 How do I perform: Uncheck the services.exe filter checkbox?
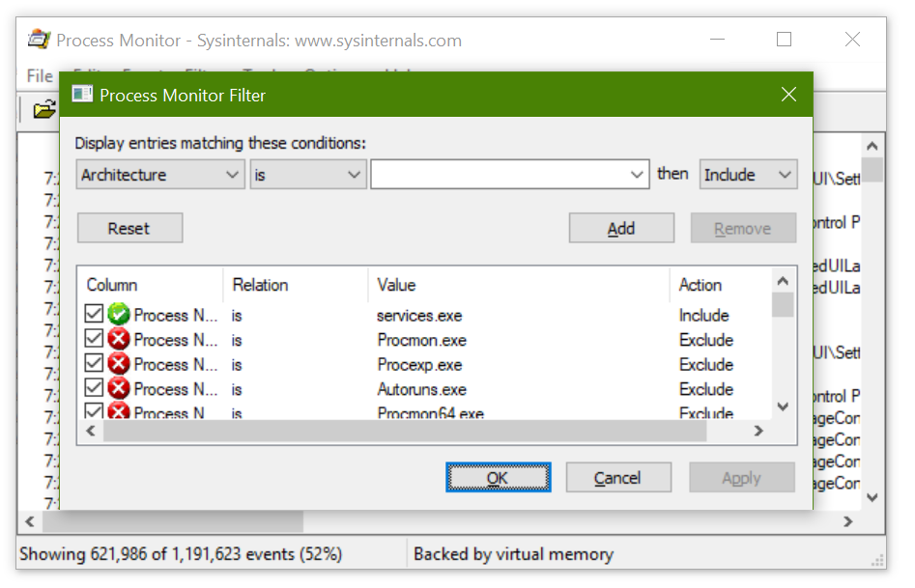click(x=94, y=313)
